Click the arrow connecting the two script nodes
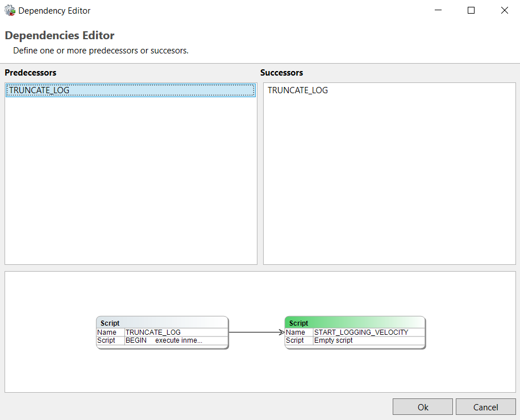Screen dimensions: 520x420 tap(256, 332)
